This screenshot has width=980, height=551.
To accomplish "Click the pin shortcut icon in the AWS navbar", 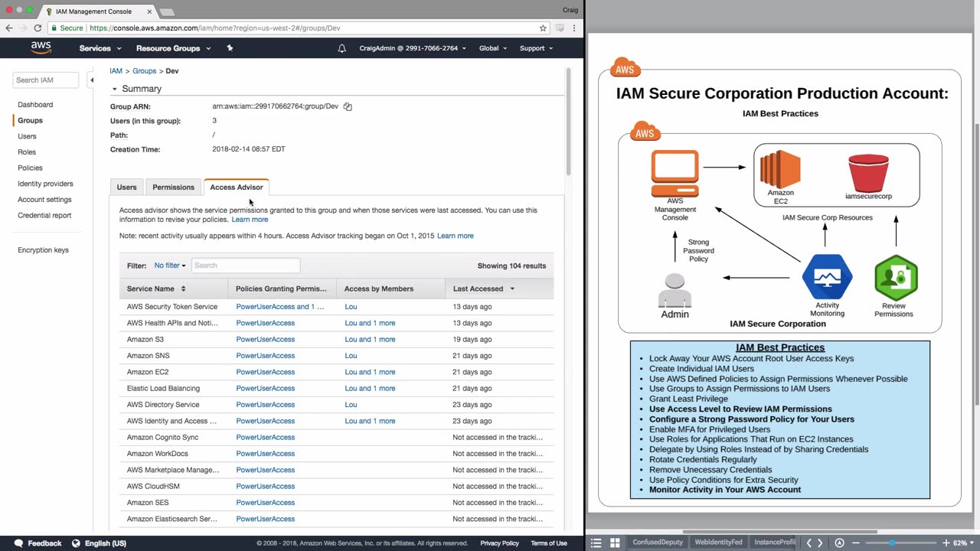I will pos(230,48).
